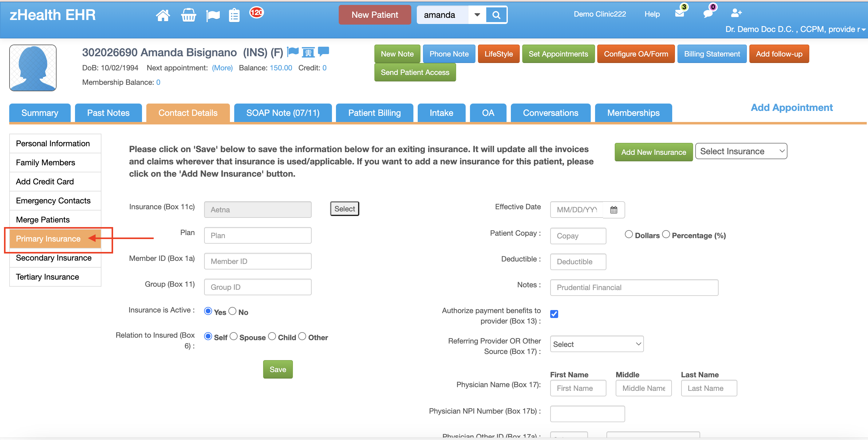
Task: Select Spouse relation to insured
Action: (234, 336)
